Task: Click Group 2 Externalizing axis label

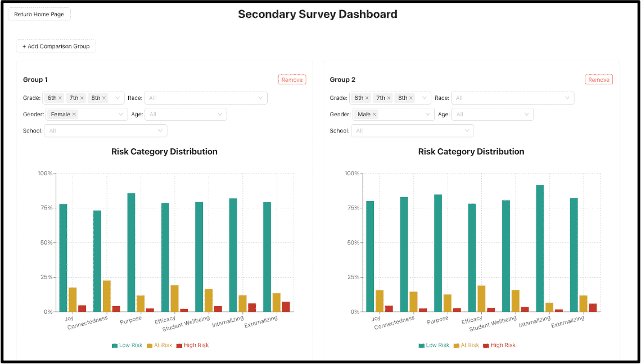Action: [568, 321]
